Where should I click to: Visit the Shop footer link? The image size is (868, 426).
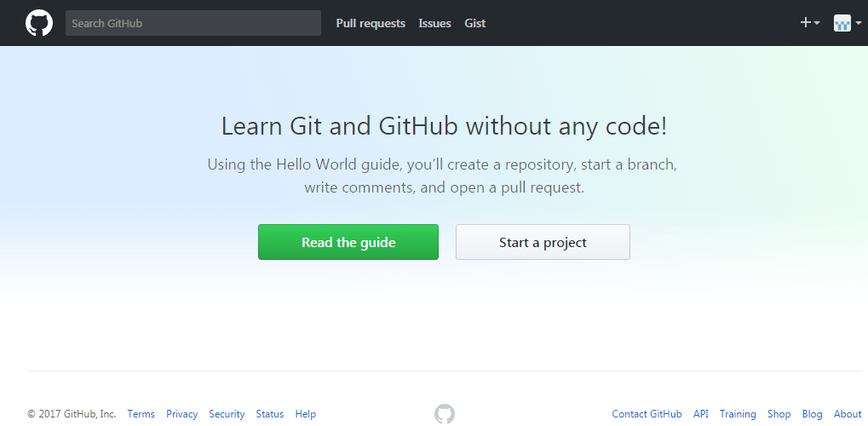click(x=779, y=414)
